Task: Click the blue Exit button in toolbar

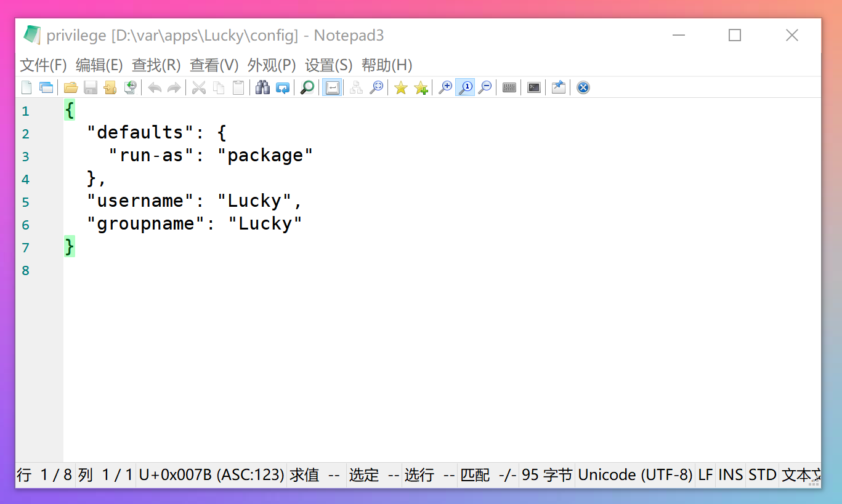Action: point(583,87)
